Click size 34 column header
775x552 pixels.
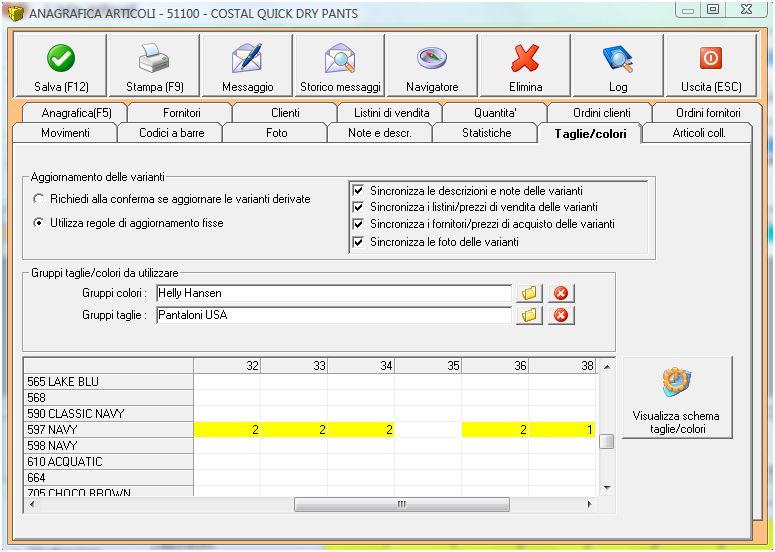coord(361,366)
